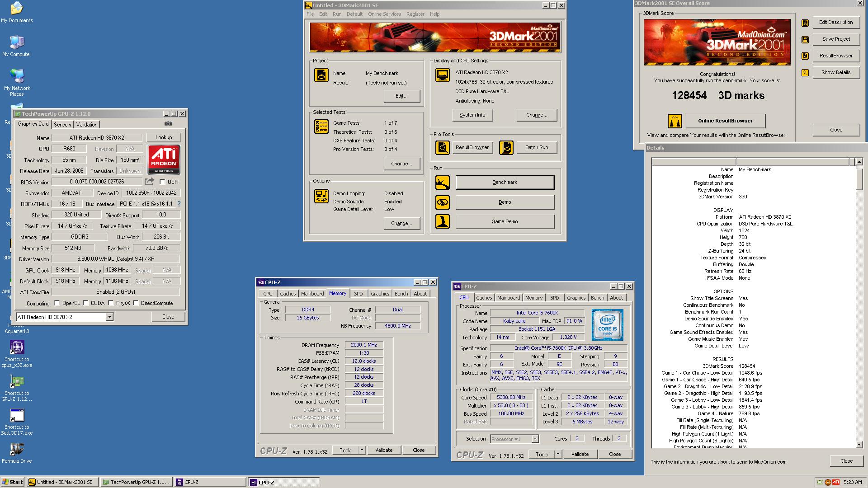Image resolution: width=868 pixels, height=488 pixels.
Task: Switch to Sensors tab in GPU-Z
Action: (x=62, y=125)
